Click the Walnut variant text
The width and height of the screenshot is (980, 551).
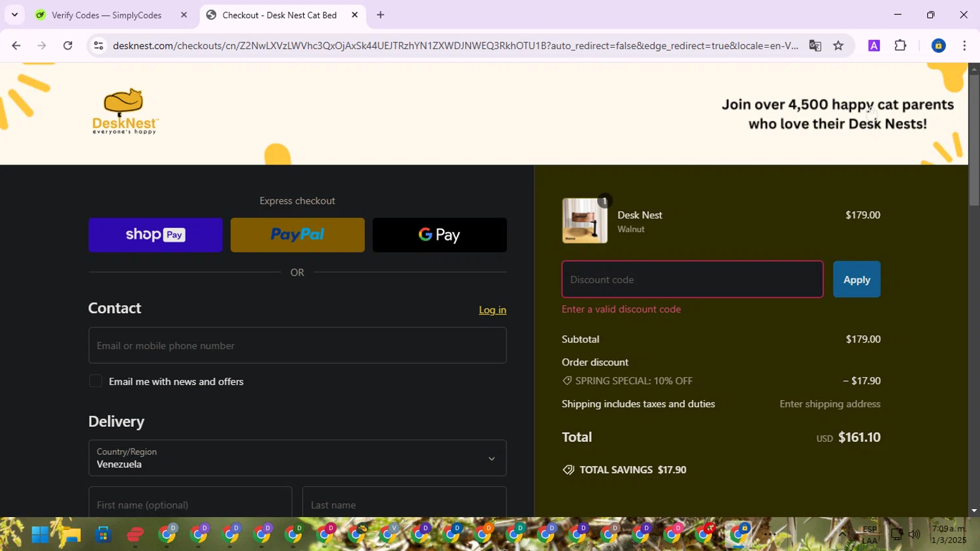coord(631,229)
